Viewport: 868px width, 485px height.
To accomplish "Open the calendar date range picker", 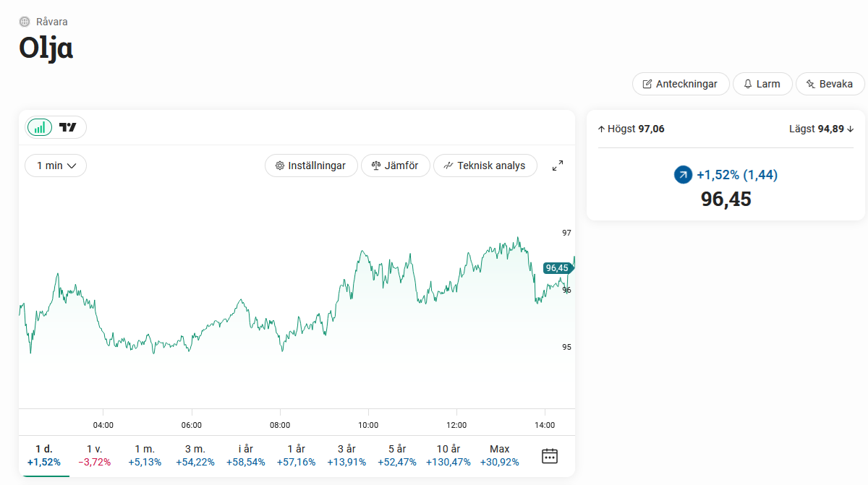I will 550,455.
